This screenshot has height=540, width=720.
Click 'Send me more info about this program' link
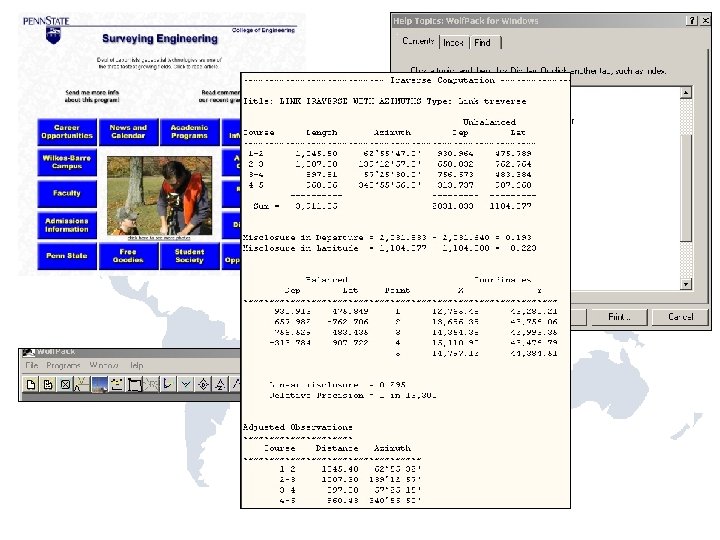coord(92,96)
